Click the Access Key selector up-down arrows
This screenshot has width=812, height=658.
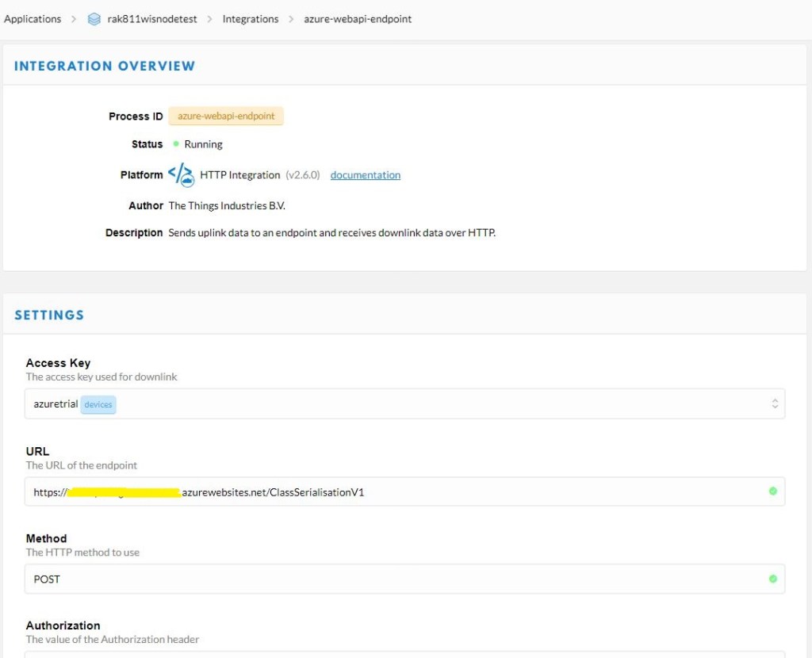[775, 404]
